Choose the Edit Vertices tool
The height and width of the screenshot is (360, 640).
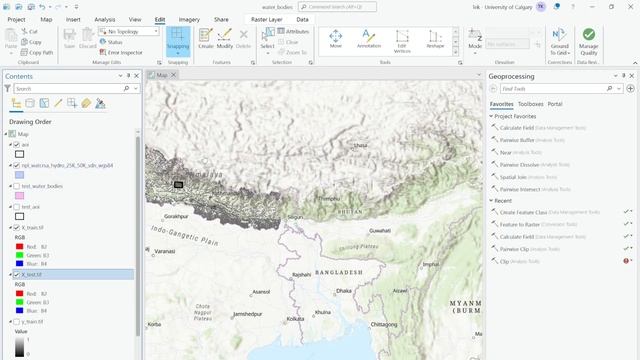402,41
